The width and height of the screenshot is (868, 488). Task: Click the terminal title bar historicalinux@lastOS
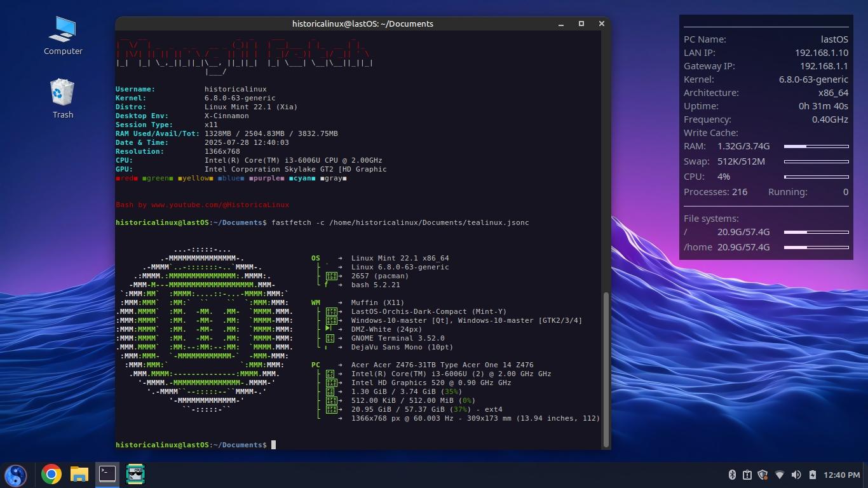click(x=362, y=24)
